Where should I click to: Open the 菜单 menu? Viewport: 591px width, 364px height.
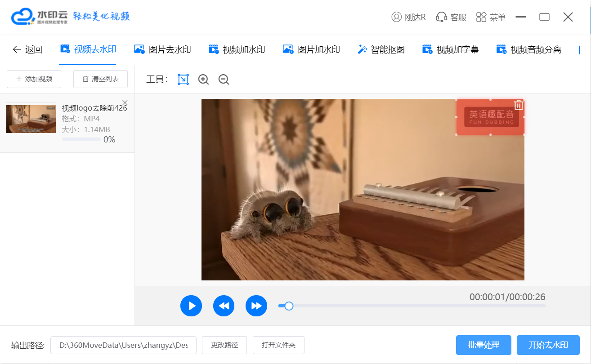pyautogui.click(x=491, y=18)
